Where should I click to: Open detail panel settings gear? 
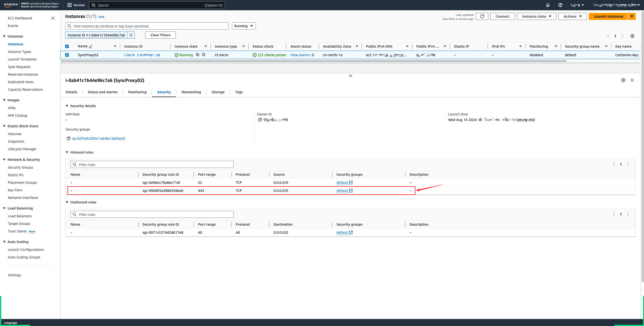623,80
